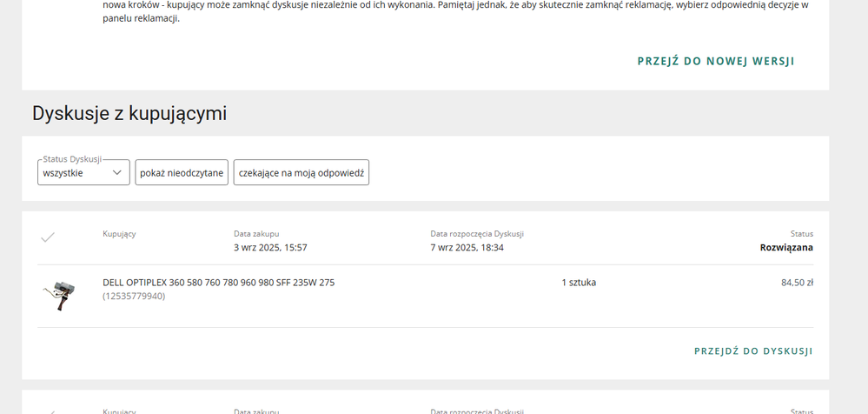The height and width of the screenshot is (414, 868).
Task: Go to 'Przejdź do nowej wersji' link
Action: 715,62
